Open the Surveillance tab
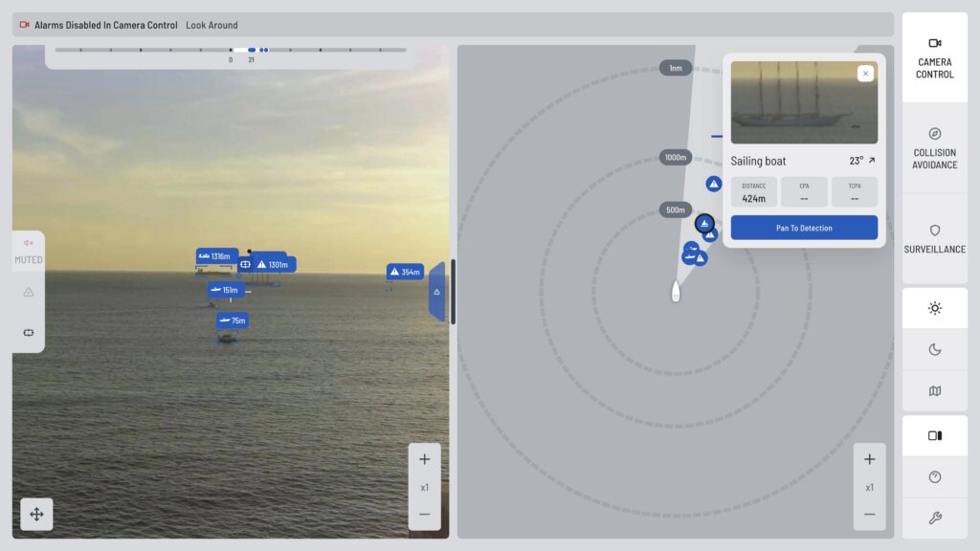 (934, 238)
